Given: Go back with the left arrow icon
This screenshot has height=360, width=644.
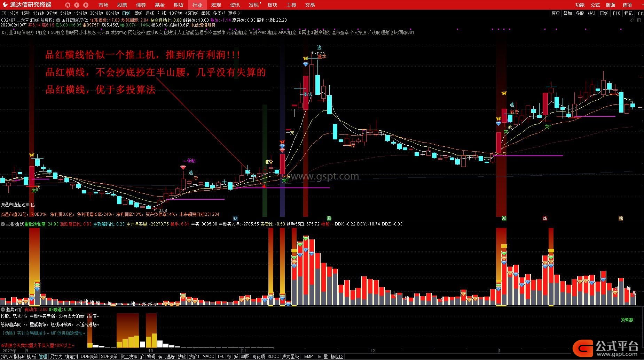Looking at the screenshot, I should point(77,5).
